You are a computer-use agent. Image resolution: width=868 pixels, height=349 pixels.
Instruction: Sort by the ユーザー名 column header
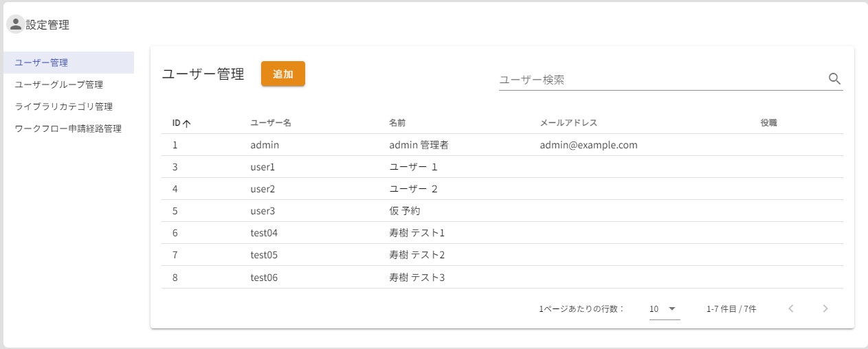point(271,123)
